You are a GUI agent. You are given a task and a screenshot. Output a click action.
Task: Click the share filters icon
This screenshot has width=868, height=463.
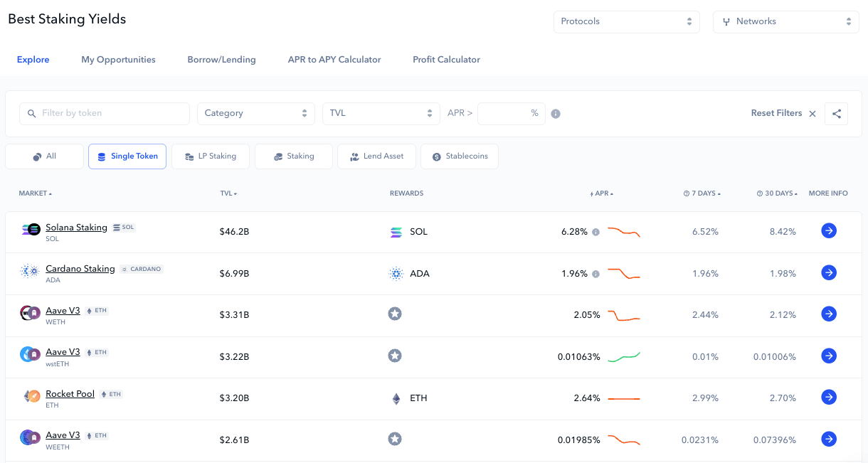(x=836, y=114)
